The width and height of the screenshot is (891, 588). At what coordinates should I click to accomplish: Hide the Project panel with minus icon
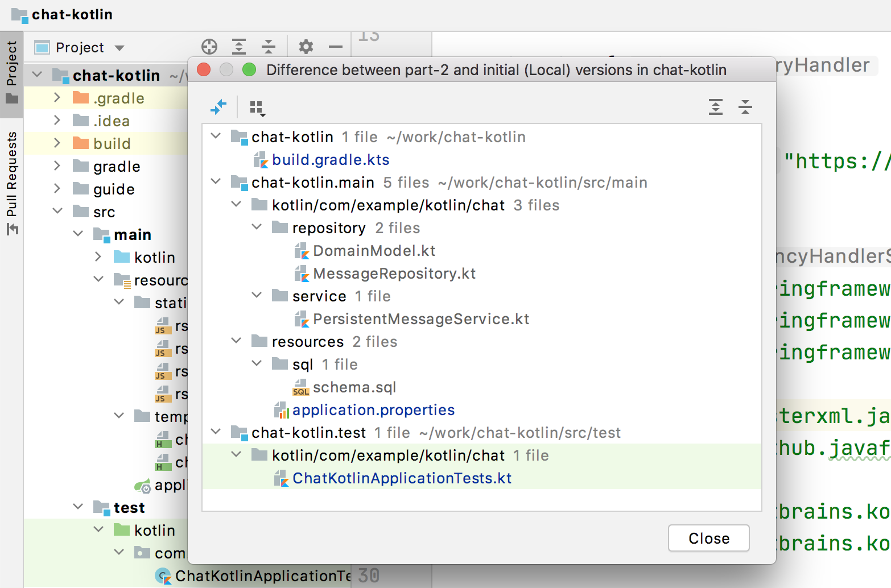(x=336, y=47)
